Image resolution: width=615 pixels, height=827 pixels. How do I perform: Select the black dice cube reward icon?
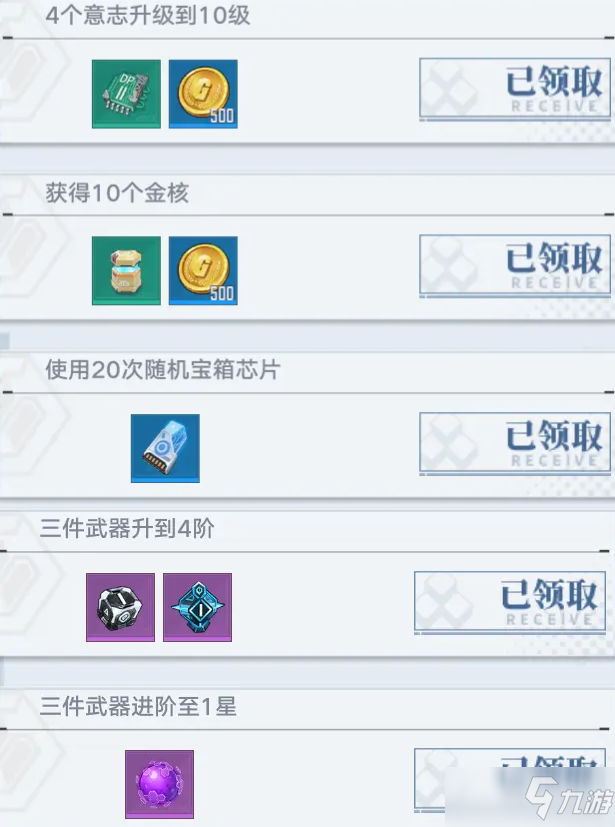tap(120, 608)
